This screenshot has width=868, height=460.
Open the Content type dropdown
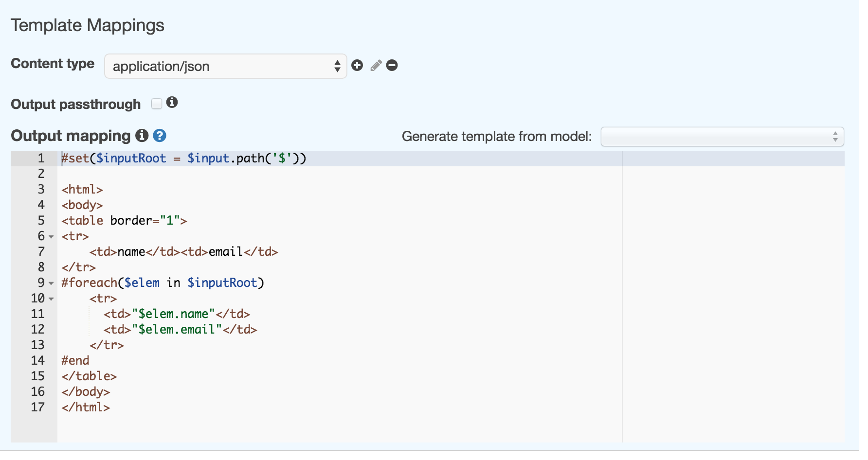225,66
